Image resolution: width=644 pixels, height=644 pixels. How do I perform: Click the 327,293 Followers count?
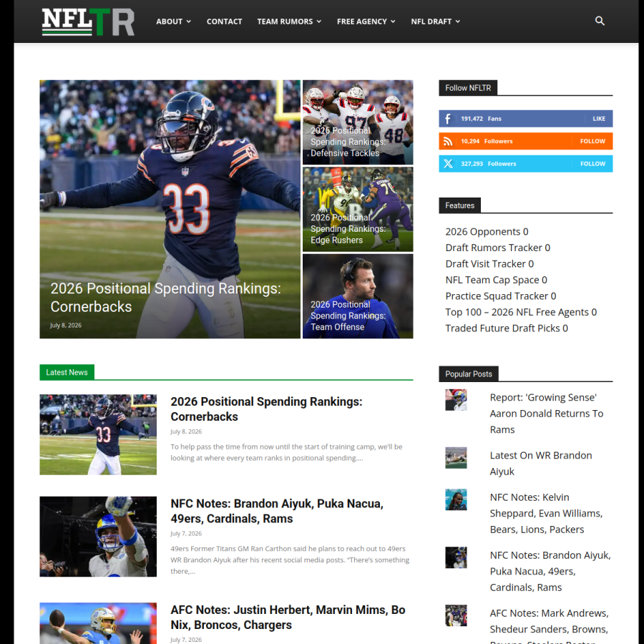(x=488, y=164)
